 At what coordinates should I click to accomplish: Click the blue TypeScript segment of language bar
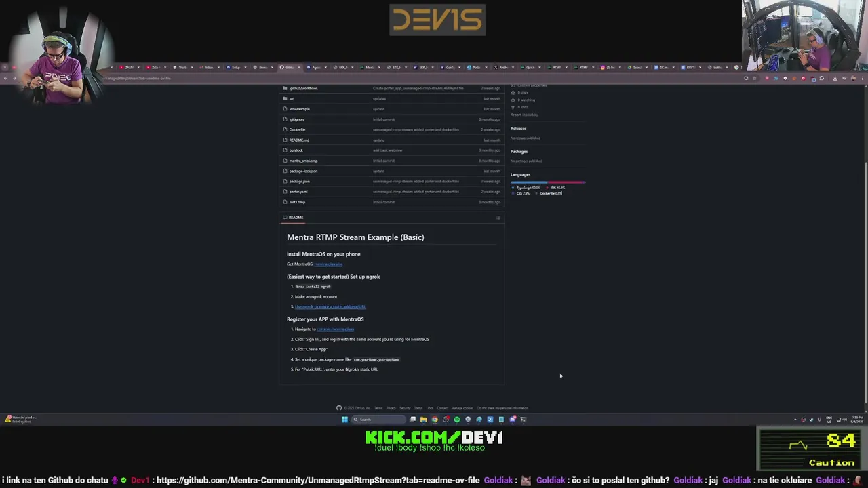click(529, 182)
